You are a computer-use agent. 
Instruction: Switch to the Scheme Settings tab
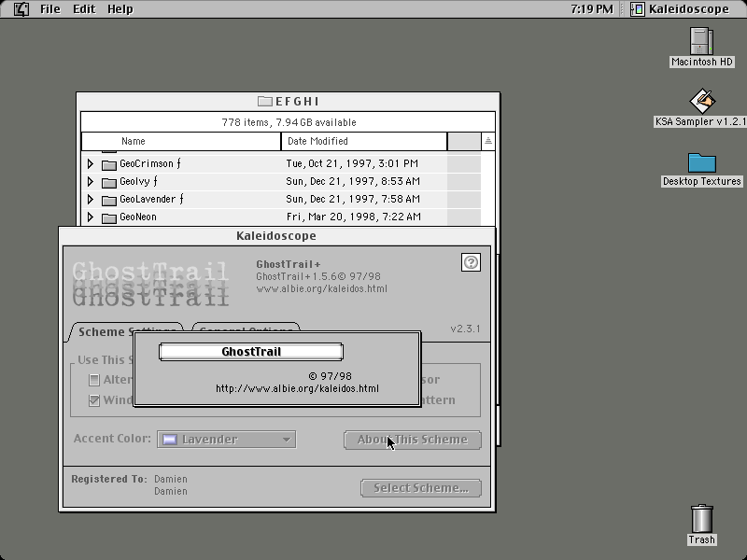[x=126, y=331]
